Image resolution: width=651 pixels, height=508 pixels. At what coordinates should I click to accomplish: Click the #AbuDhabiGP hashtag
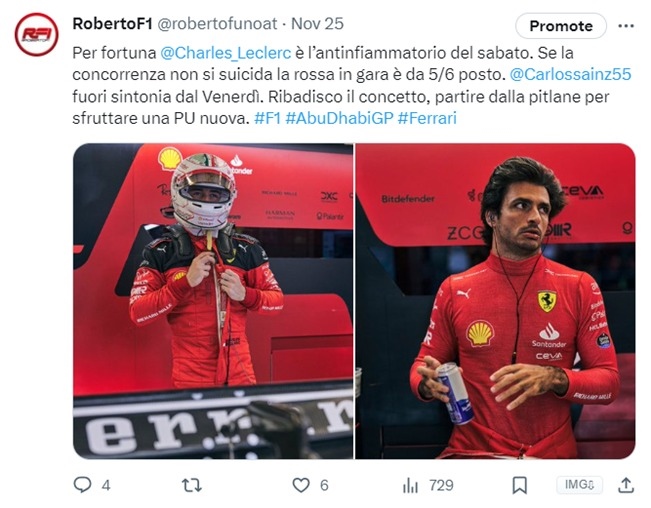[339, 118]
